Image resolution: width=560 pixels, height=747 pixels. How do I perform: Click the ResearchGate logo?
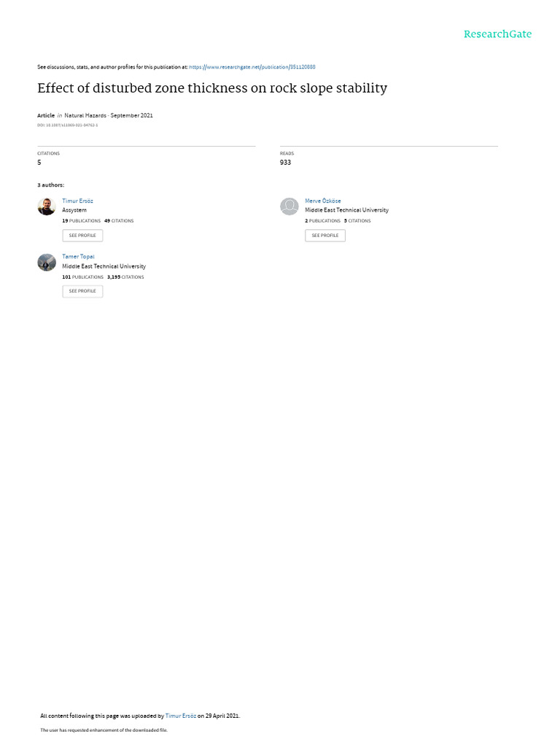point(497,34)
